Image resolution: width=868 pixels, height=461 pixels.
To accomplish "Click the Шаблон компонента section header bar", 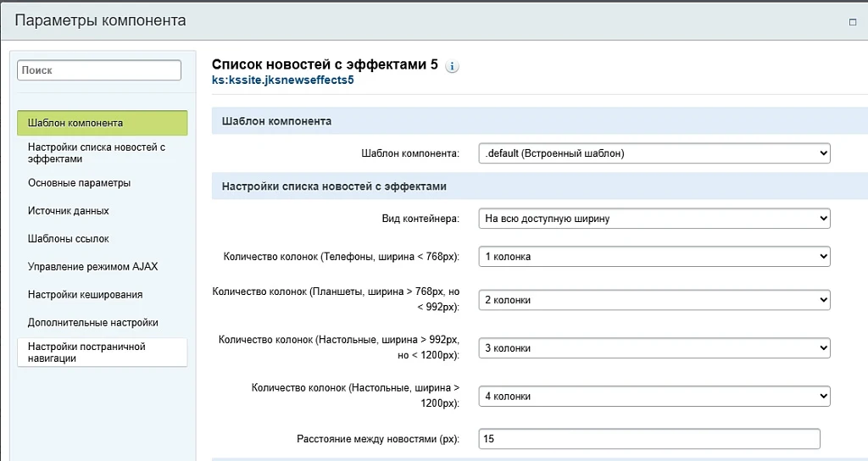I will [540, 121].
